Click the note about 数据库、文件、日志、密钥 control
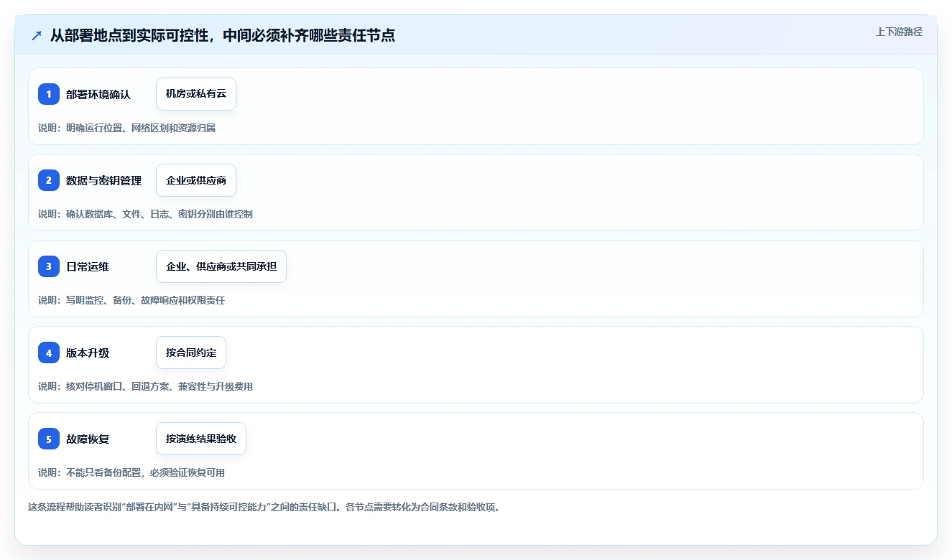 pyautogui.click(x=145, y=214)
